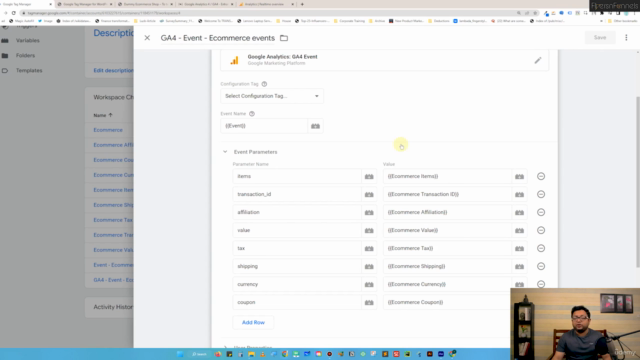Remove the transaction_id parameter row
This screenshot has width=640, height=360.
pos(541,194)
